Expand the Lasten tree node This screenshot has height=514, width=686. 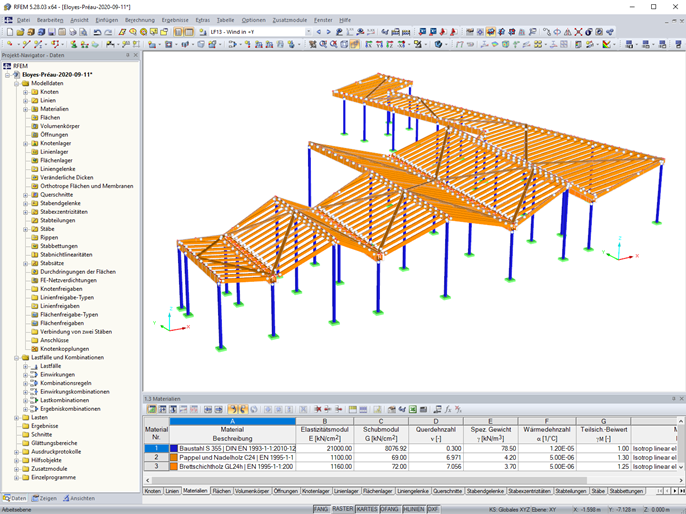coord(16,418)
